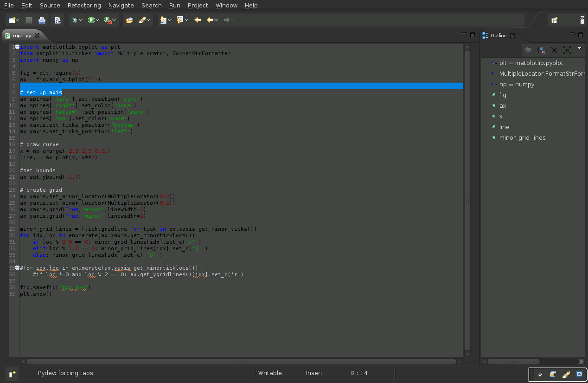Click Collapse All in Outline toolbar
Viewport: 588px width, 383px height.
click(x=554, y=50)
